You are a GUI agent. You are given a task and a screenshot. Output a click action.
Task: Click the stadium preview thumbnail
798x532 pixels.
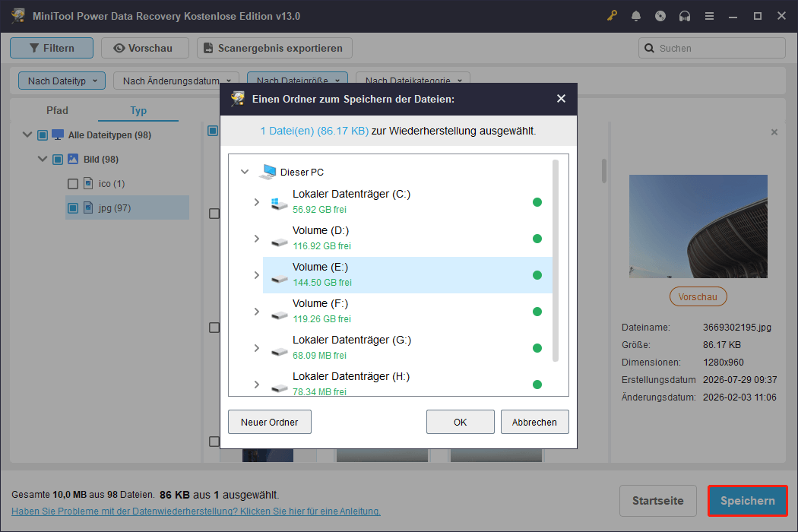point(698,226)
